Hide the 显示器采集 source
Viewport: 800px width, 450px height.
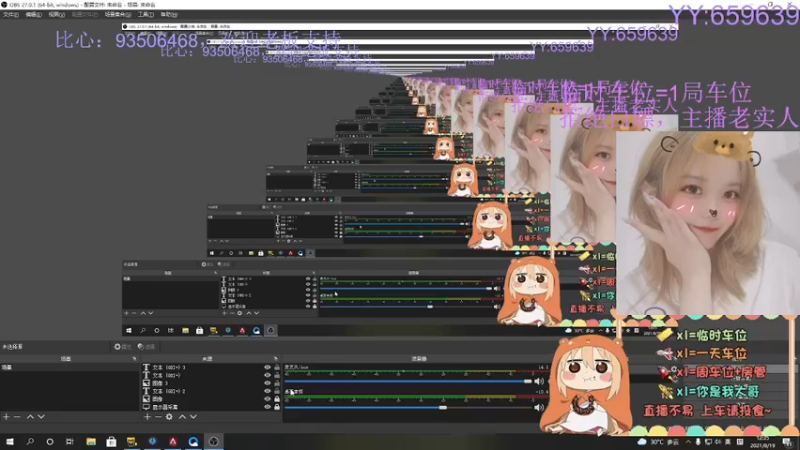click(267, 407)
